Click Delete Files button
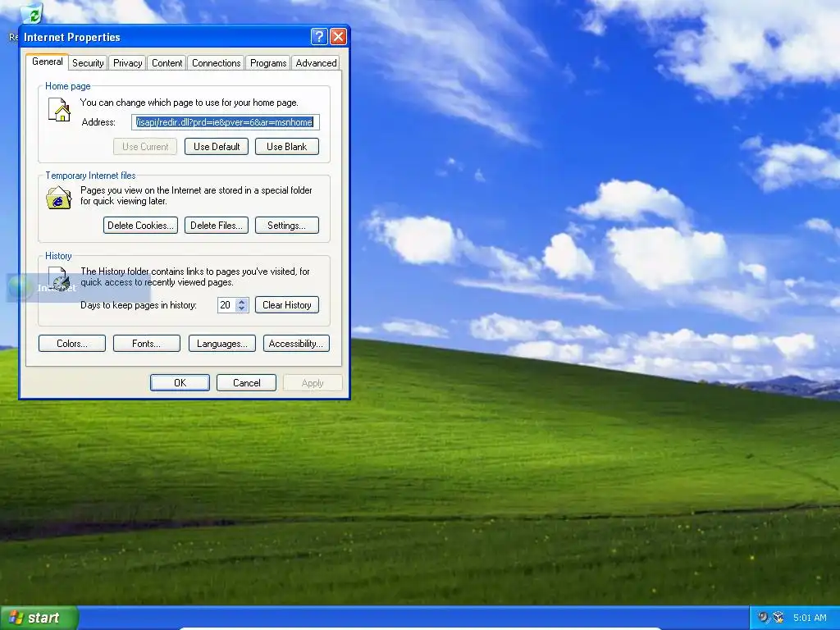840x630 pixels. (217, 226)
